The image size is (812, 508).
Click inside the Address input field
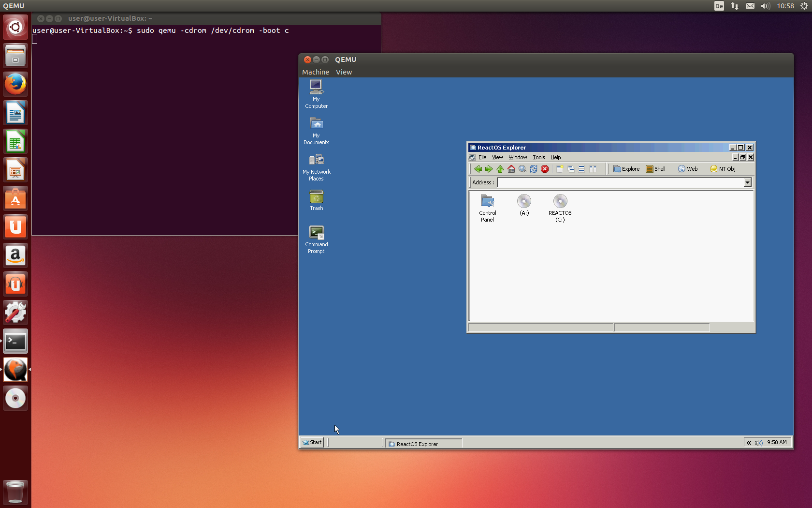tap(621, 182)
